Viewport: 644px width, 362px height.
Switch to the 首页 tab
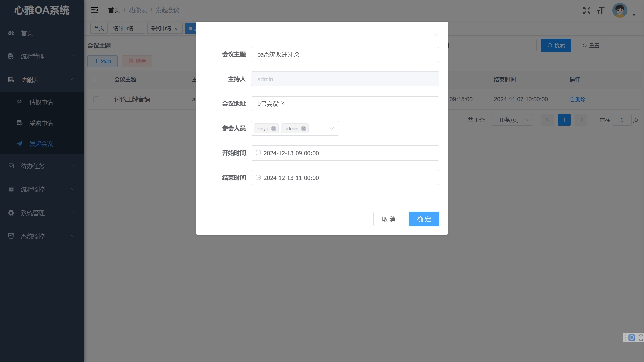(x=99, y=28)
